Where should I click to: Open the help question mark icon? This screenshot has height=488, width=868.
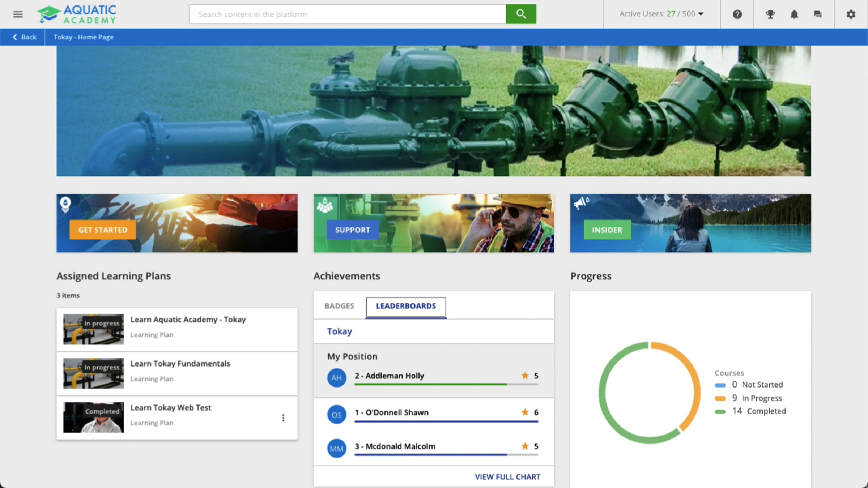tap(737, 14)
